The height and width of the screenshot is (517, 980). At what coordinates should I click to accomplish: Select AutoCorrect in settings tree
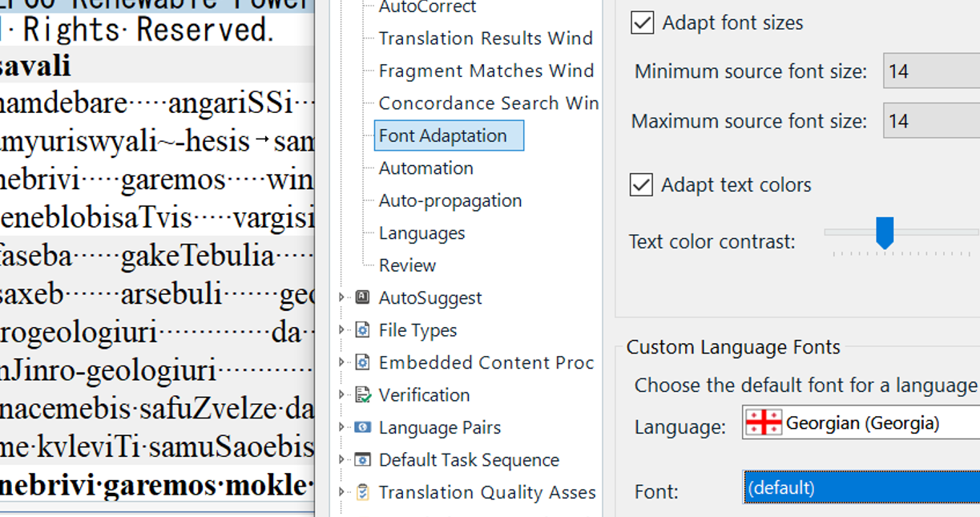pos(427,7)
